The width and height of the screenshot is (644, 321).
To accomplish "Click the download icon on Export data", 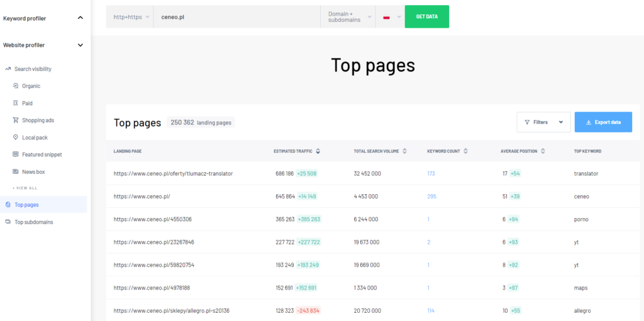I will pyautogui.click(x=588, y=122).
